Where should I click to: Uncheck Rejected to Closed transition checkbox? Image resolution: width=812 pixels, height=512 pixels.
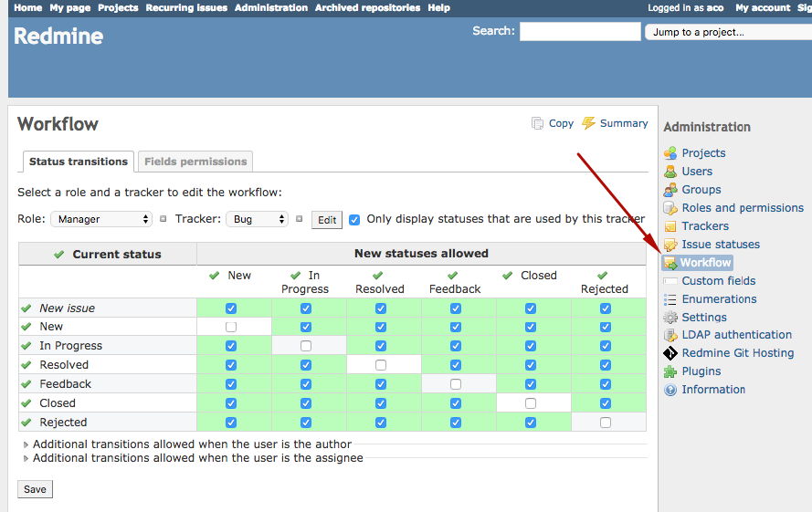point(531,423)
